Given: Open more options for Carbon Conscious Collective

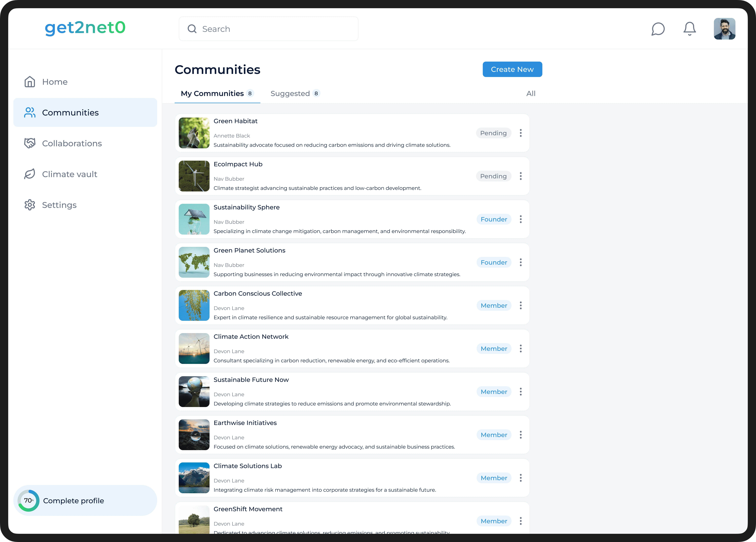Looking at the screenshot, I should (x=521, y=306).
